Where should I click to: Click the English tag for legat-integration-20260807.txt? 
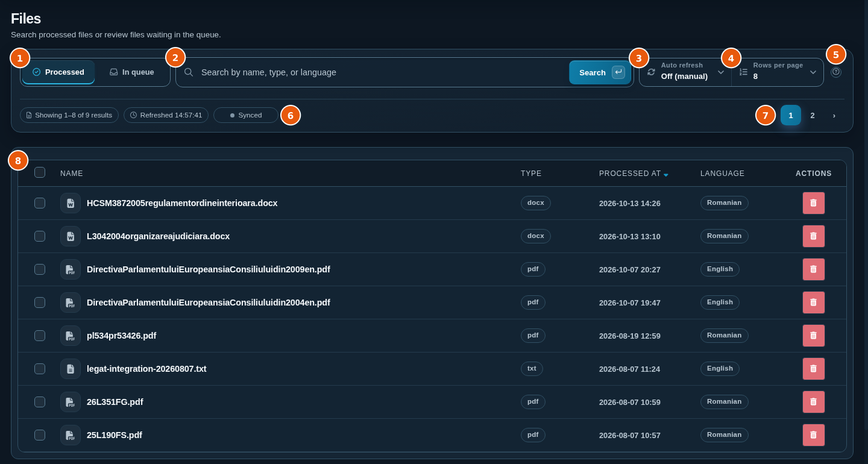720,369
